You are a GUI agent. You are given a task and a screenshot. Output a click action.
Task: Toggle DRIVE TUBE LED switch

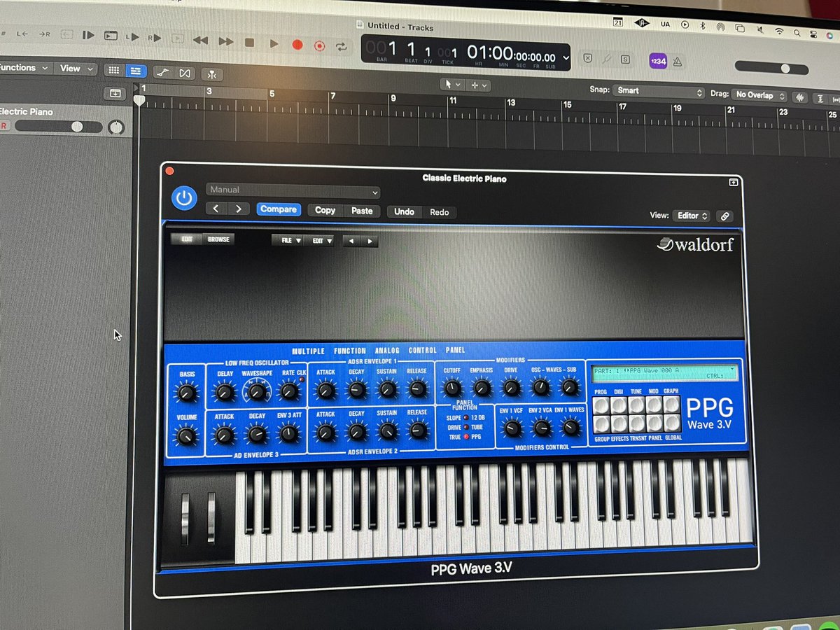(x=465, y=427)
